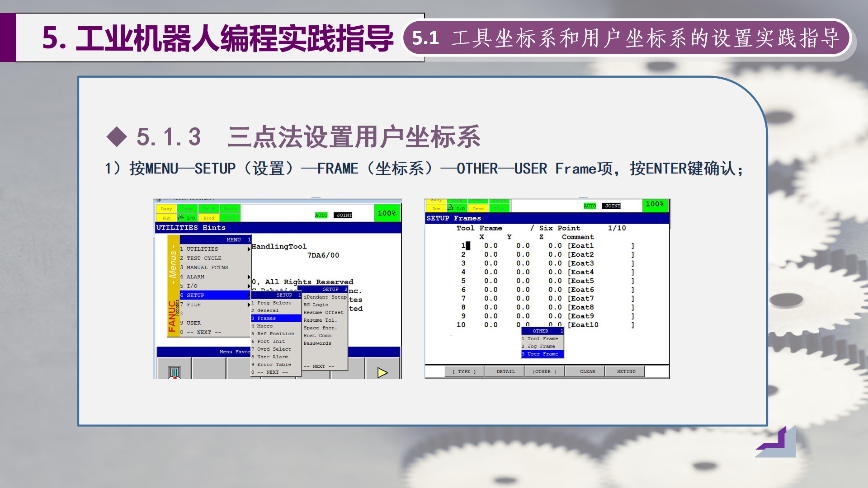The image size is (868, 488).
Task: Toggle the AUTO mode indicator on right pendant
Action: pos(590,206)
